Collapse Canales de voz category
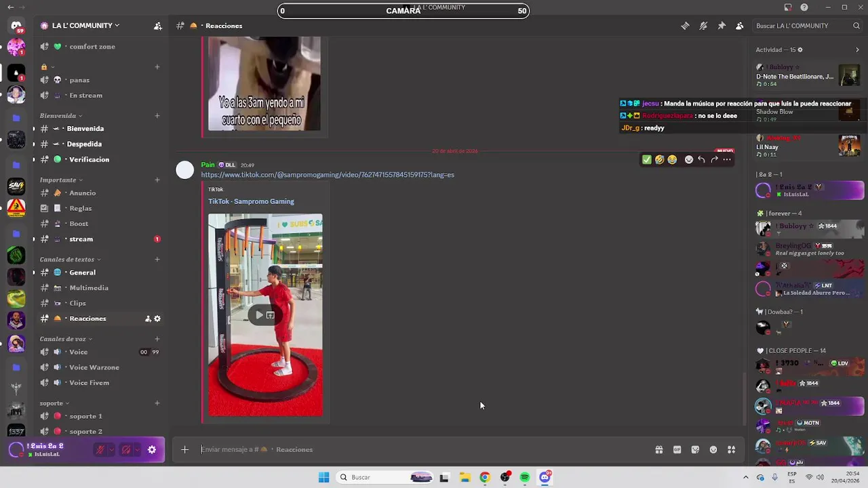The image size is (868, 488). (66, 339)
